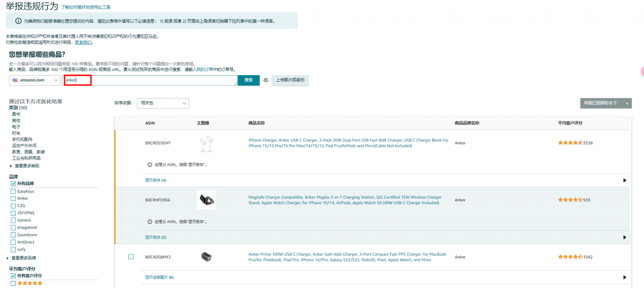This screenshot has width=644, height=288.
Task: Click the arrow icon on the MagGo variants row
Action: pyautogui.click(x=624, y=238)
